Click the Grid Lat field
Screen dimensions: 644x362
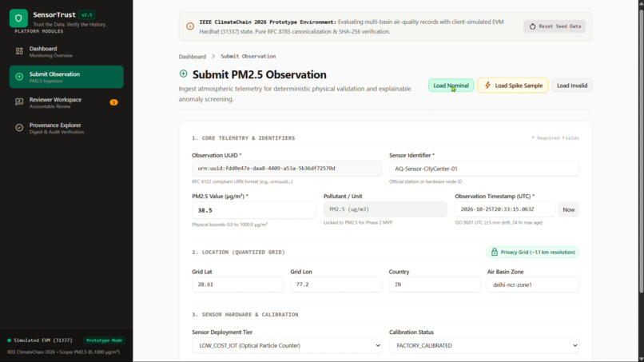pyautogui.click(x=238, y=284)
